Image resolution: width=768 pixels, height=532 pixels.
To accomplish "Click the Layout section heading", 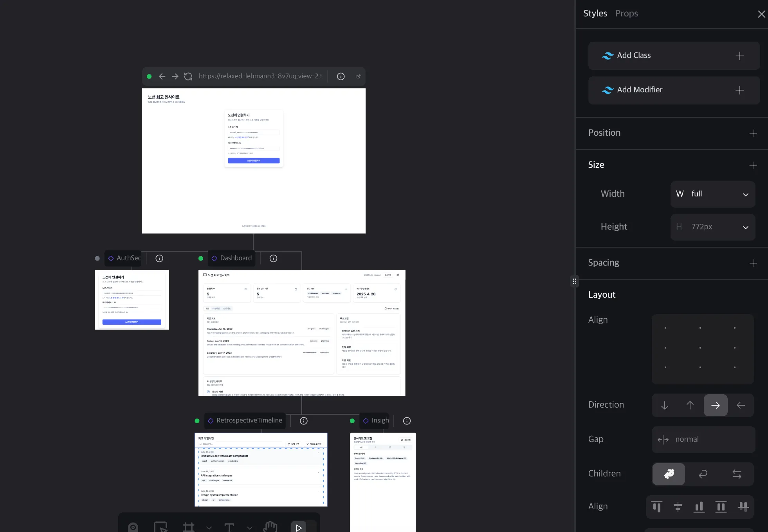I will (602, 295).
